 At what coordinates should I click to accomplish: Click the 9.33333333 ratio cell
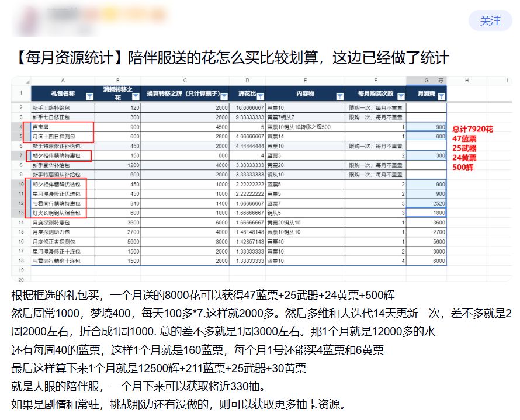[x=247, y=117]
